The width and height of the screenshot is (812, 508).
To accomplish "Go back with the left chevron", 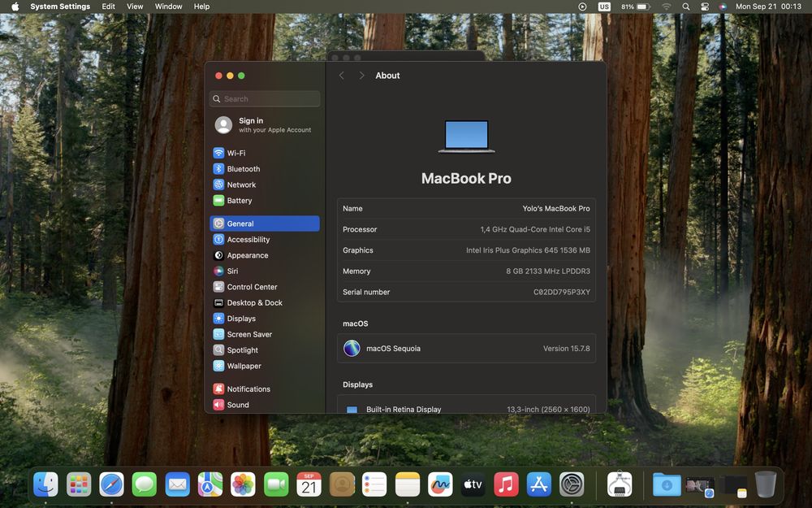I will pos(342,76).
